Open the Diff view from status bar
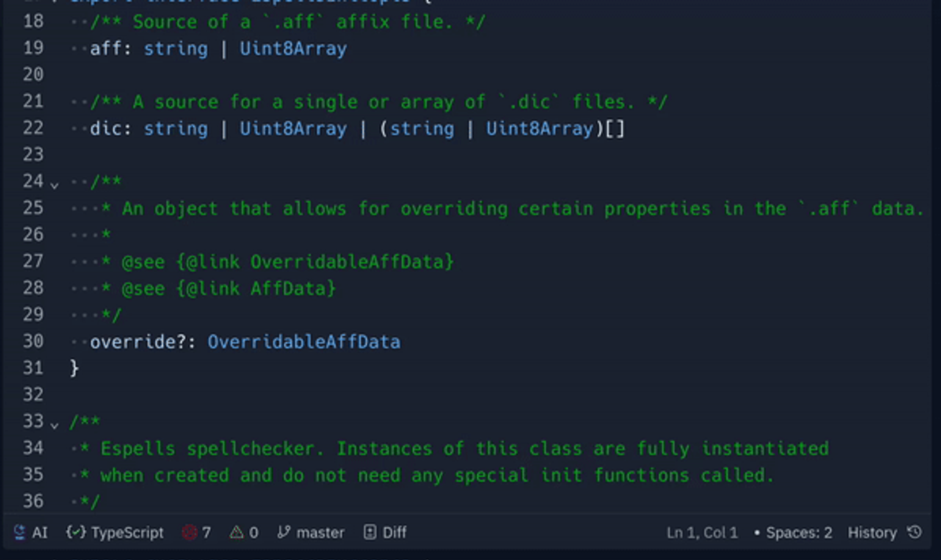The height and width of the screenshot is (560, 941). coord(385,533)
